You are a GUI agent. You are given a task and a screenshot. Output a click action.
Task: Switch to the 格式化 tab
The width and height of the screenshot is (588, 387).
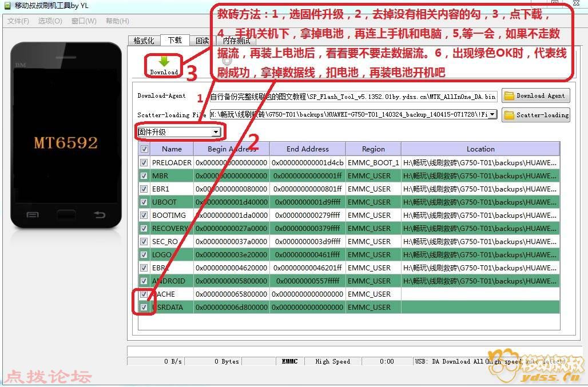pyautogui.click(x=144, y=41)
